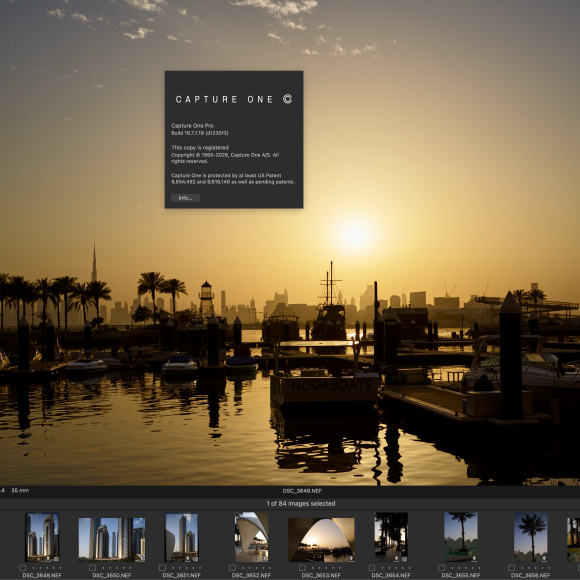Image resolution: width=580 pixels, height=580 pixels.
Task: Click the DSC_3653.NEF filename label
Action: 321,576
